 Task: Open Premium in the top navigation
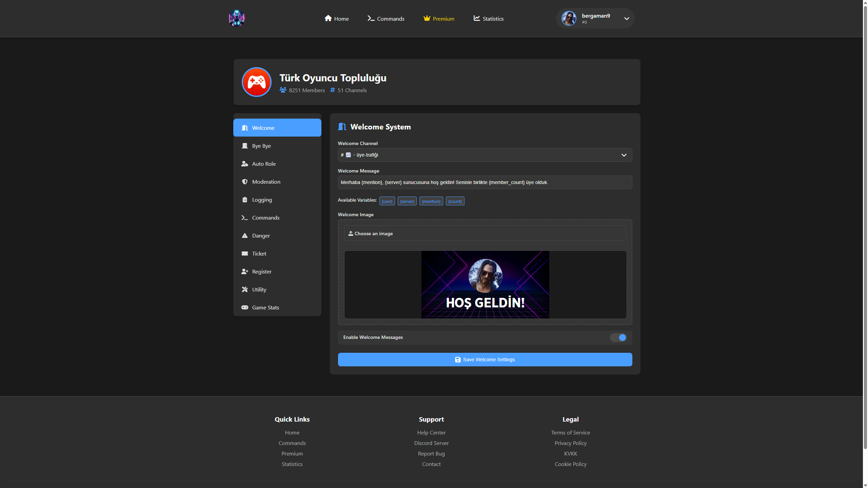[439, 19]
